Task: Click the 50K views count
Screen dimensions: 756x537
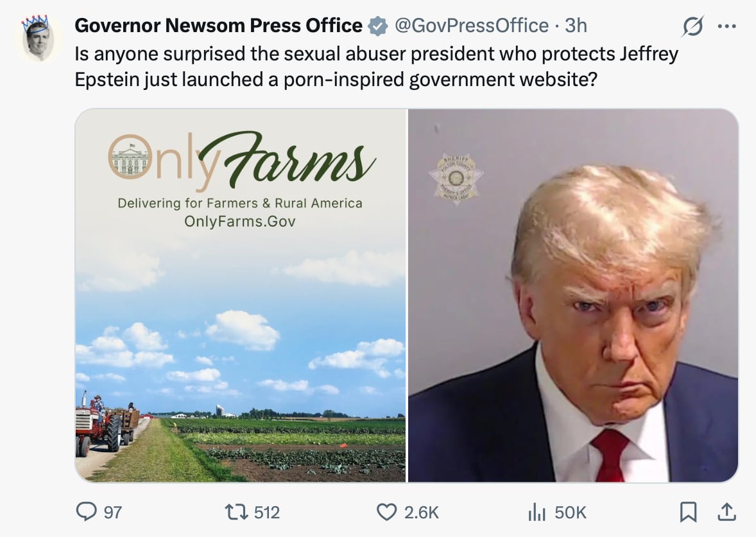Action: click(x=571, y=513)
